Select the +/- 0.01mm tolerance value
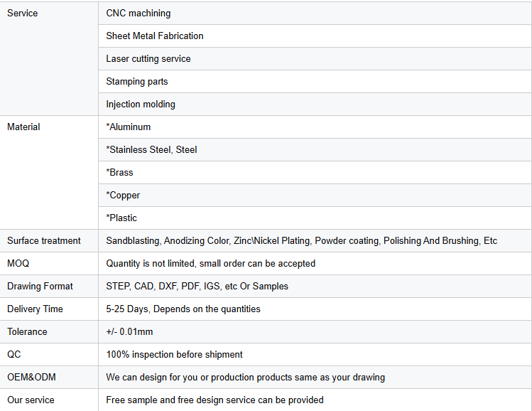The width and height of the screenshot is (532, 411). 129,332
